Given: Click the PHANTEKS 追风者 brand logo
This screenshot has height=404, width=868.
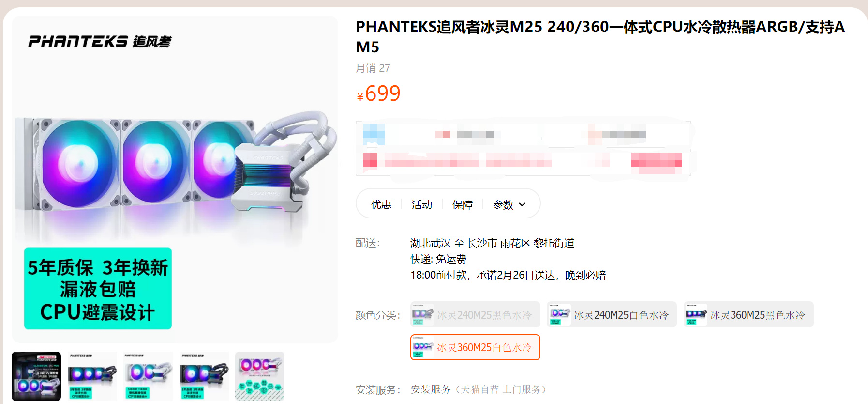Looking at the screenshot, I should pos(100,42).
